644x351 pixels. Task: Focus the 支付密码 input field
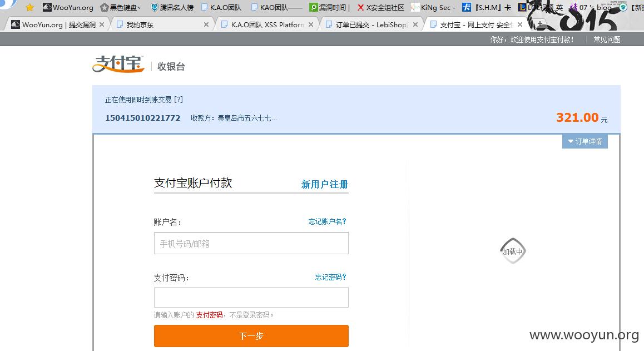[x=251, y=298]
